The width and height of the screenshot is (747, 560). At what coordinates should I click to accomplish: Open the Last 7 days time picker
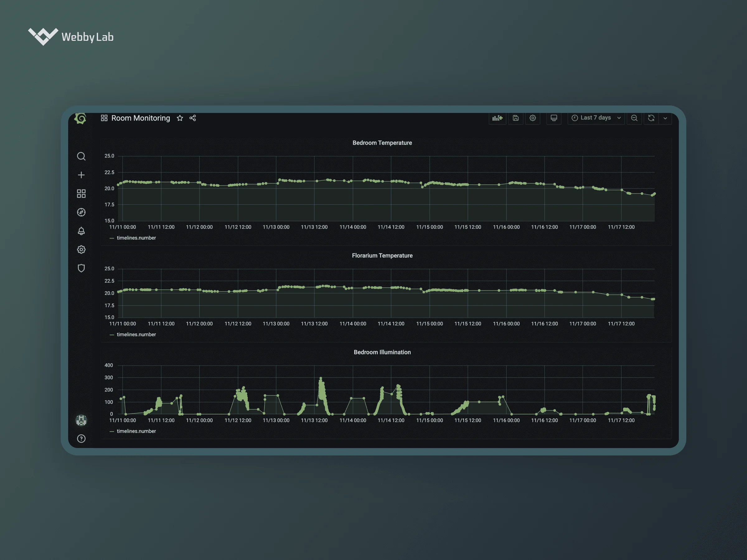point(596,118)
